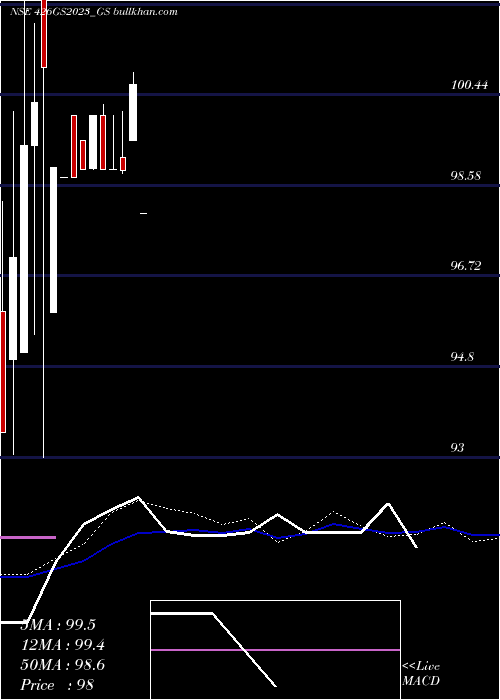The height and width of the screenshot is (700, 500).
Task: Click the Live MACD inset chart
Action: [x=275, y=650]
